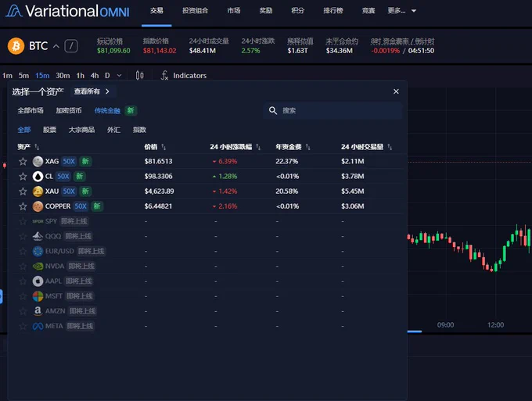532x401 pixels.
Task: Close the asset selection panel
Action: 396,91
